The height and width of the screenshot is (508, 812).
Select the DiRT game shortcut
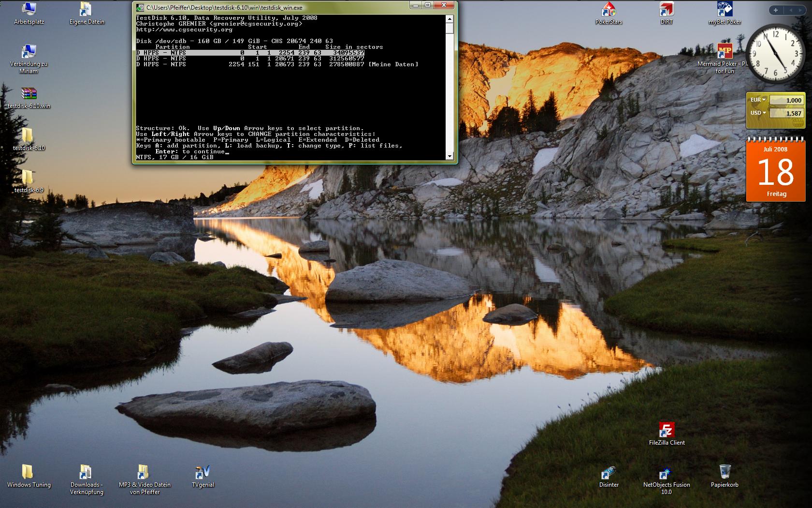click(667, 14)
